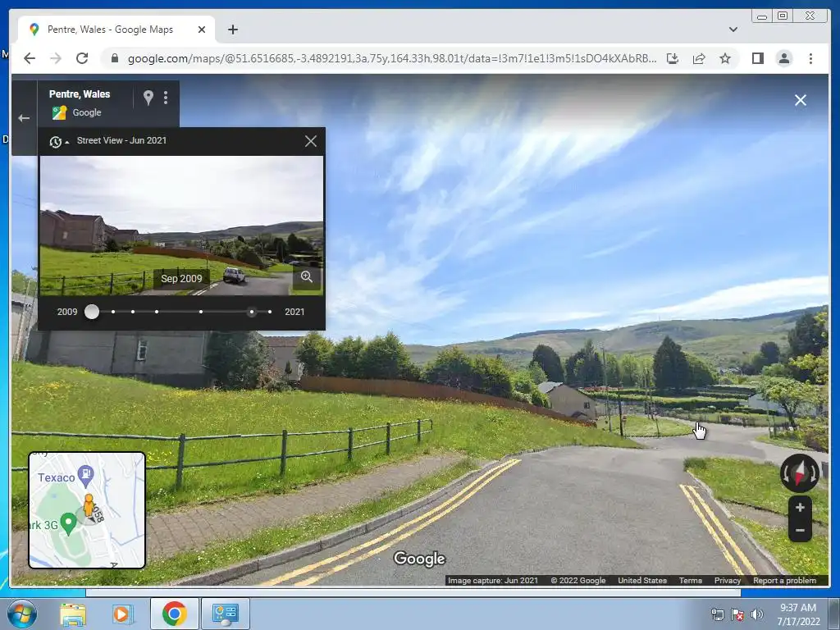840x630 pixels.
Task: Expand the tab search chevron
Action: pos(733,30)
